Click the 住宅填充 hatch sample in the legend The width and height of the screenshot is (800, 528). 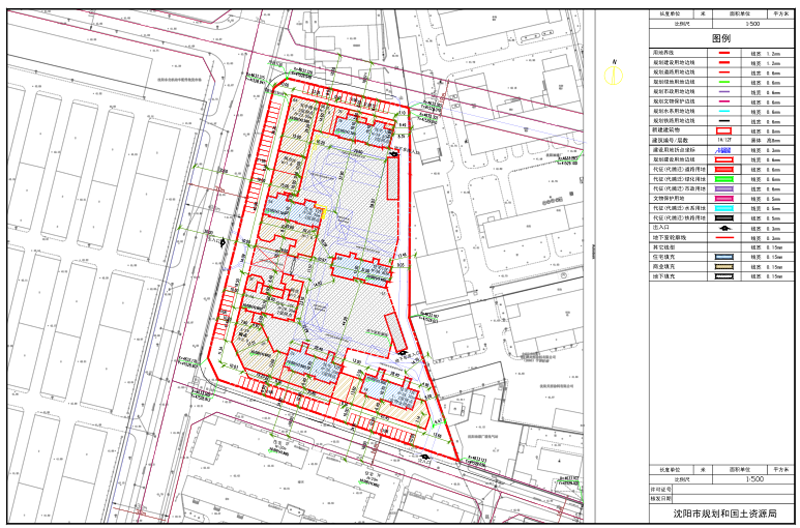[x=722, y=257]
